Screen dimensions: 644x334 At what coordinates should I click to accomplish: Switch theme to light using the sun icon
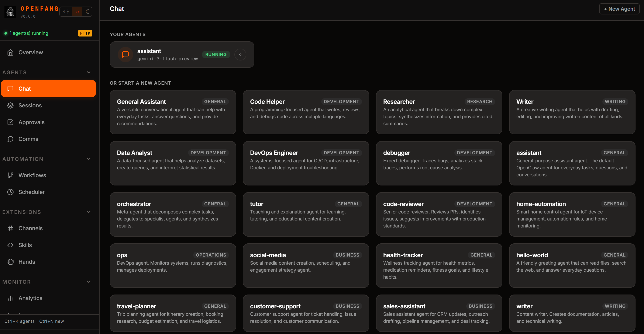click(65, 11)
